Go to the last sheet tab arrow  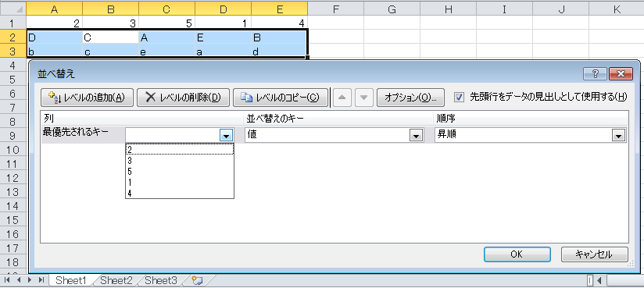[41, 281]
